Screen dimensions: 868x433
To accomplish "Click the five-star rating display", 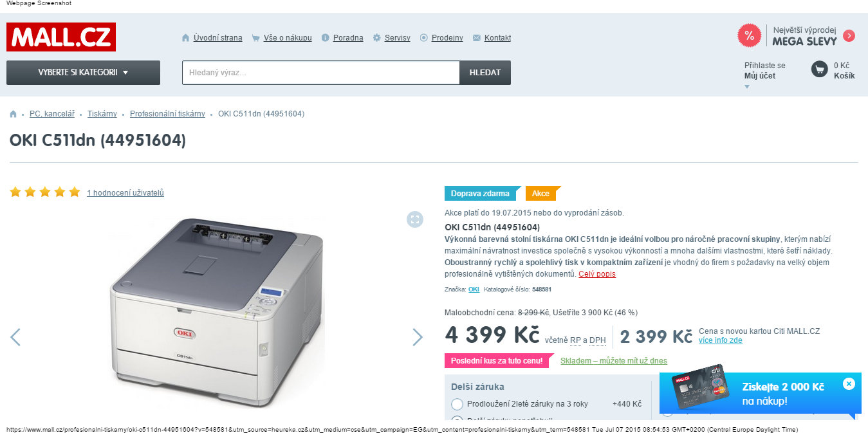I will coord(45,192).
